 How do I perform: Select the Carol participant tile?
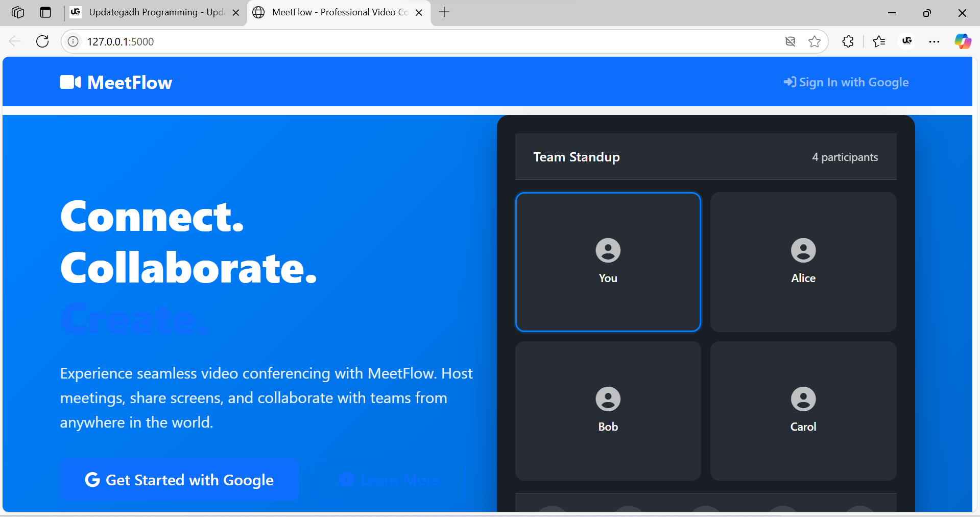point(803,411)
